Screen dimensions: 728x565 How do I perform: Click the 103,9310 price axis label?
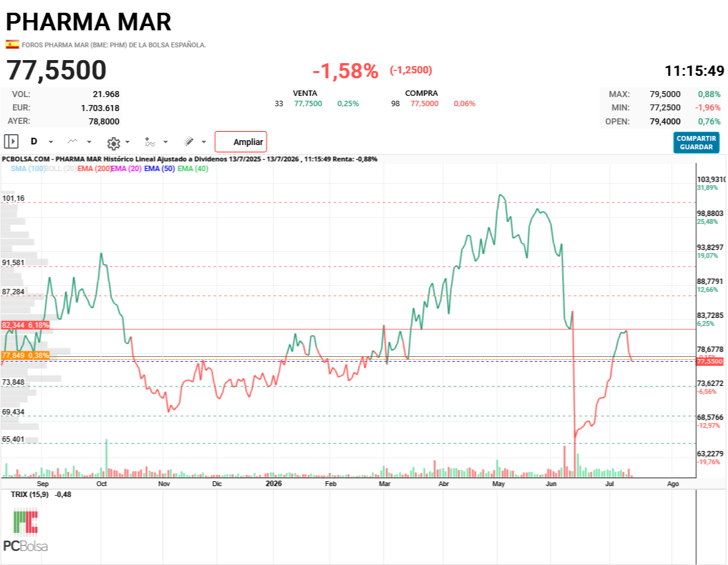pos(712,180)
